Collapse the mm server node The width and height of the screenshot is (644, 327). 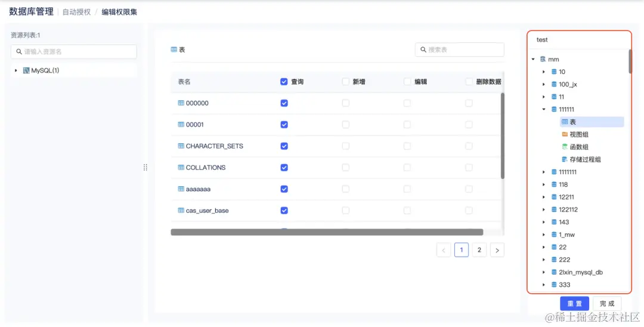pyautogui.click(x=533, y=59)
